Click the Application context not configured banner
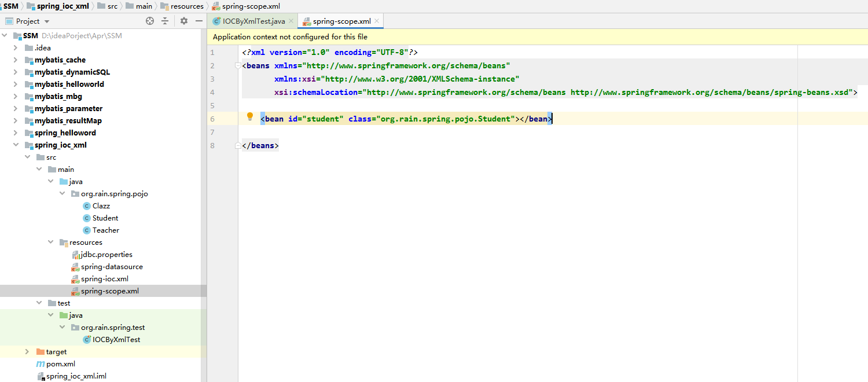The width and height of the screenshot is (868, 382). pyautogui.click(x=537, y=37)
